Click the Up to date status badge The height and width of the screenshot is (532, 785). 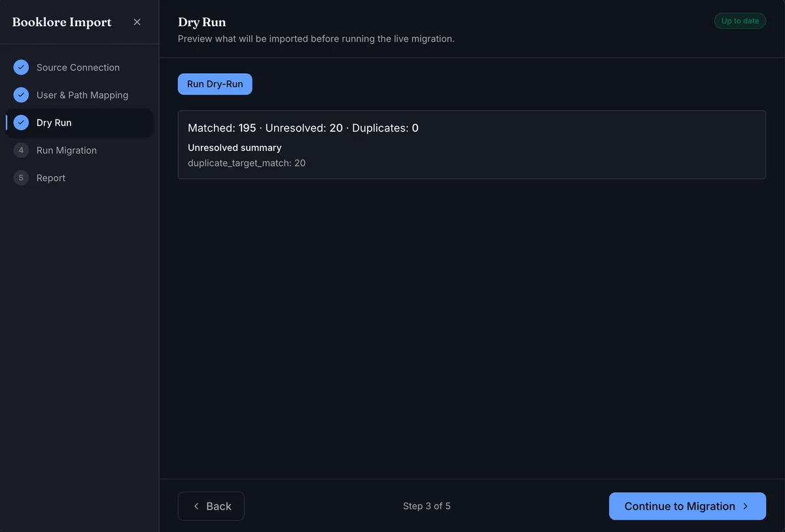740,21
